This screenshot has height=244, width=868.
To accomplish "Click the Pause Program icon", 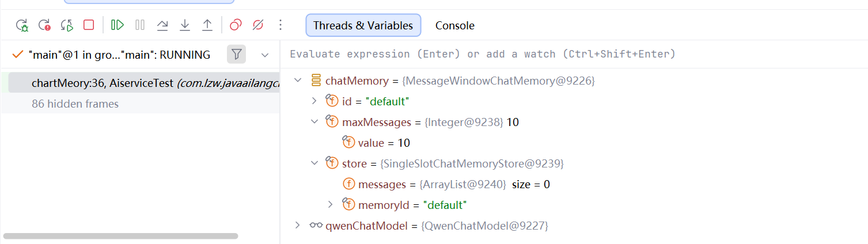I will (x=140, y=25).
